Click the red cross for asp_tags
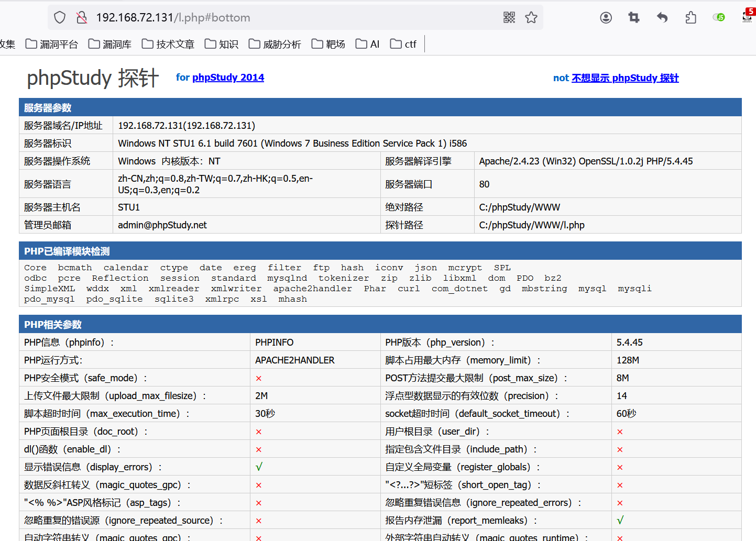The height and width of the screenshot is (541, 756). click(x=259, y=503)
